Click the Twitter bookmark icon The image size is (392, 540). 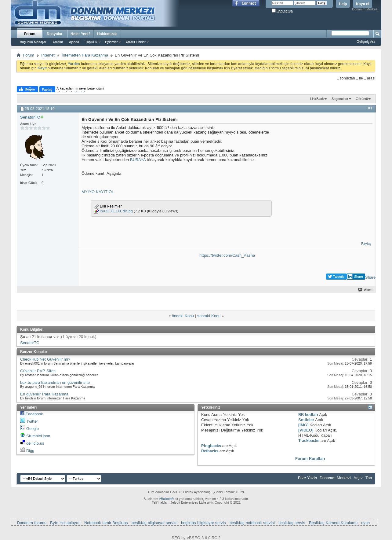click(23, 421)
